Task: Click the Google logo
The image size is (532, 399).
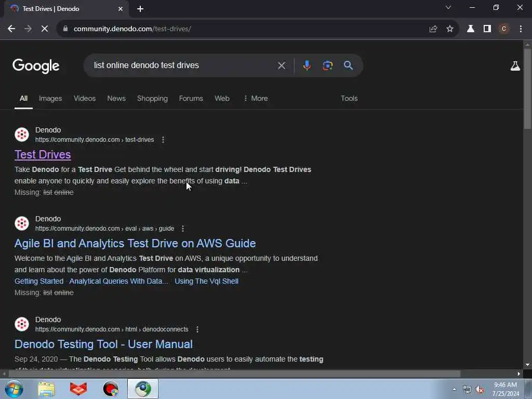Action: point(36,66)
